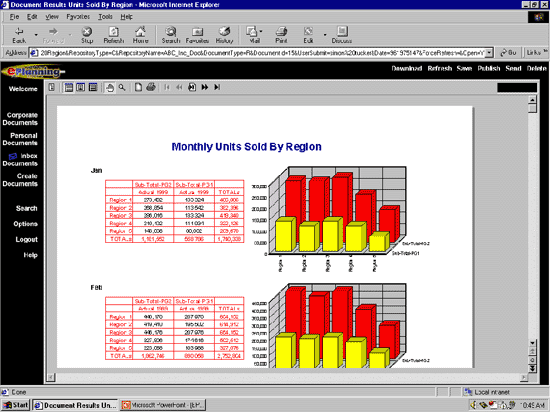Screen dimensions: 550x412
Task: Open IE Search panel
Action: pyautogui.click(x=171, y=35)
